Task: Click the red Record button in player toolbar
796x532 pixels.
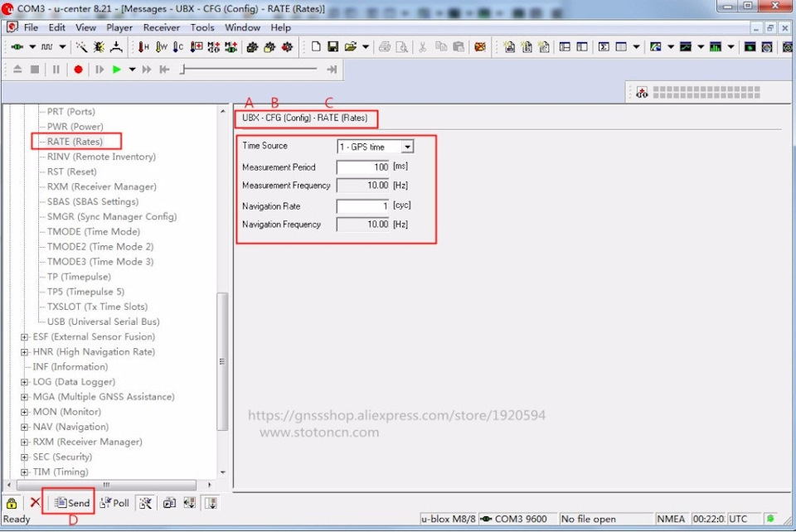Action: pos(78,70)
